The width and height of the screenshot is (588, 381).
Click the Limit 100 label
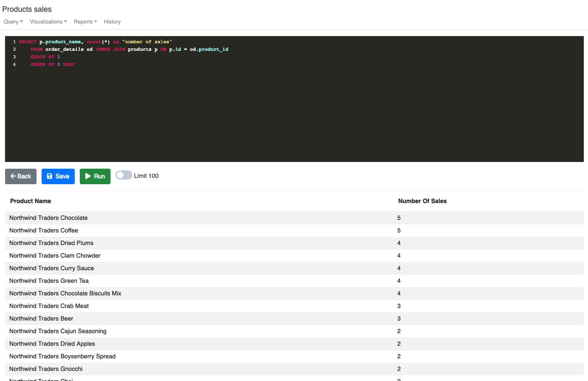point(146,176)
